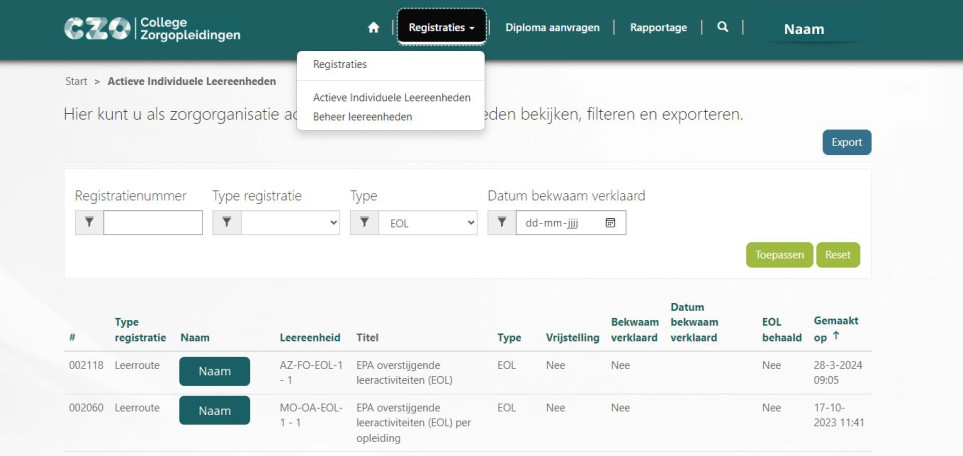Viewport: 963px width, 456px height.
Task: Open the Type dropdown showing EOL
Action: [x=427, y=223]
